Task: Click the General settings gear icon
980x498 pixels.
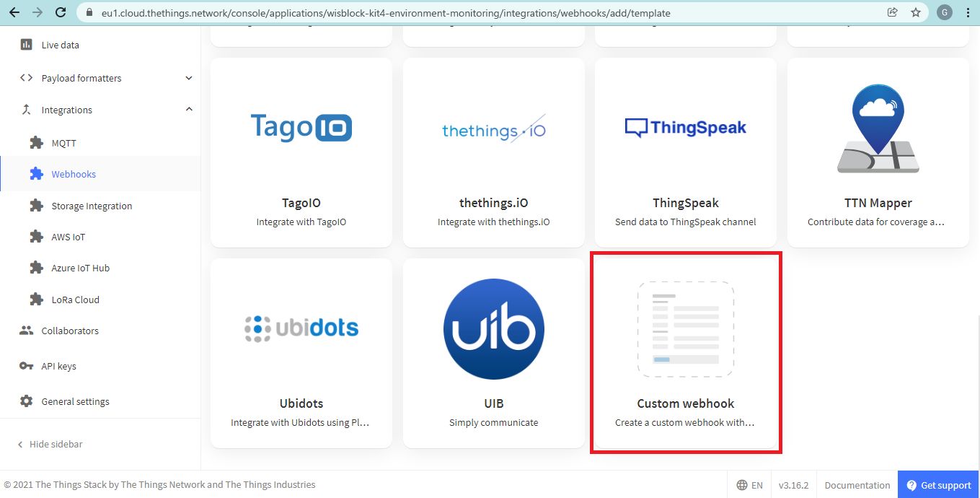Action: click(x=27, y=401)
